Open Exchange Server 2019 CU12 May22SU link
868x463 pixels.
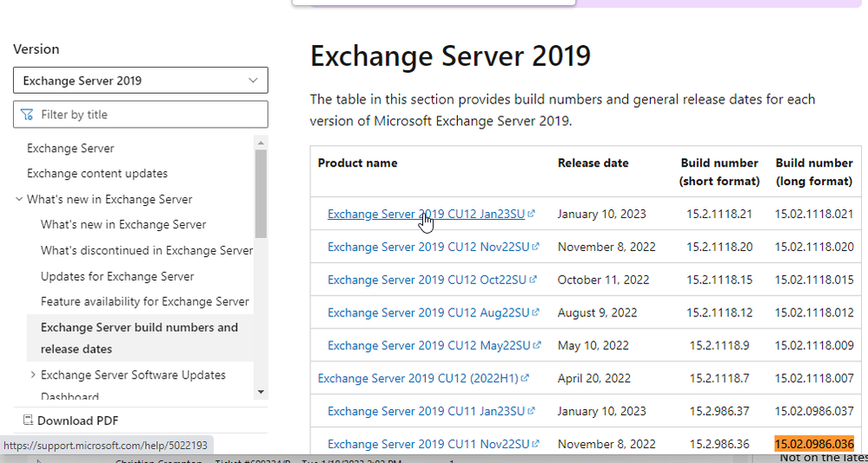(x=429, y=345)
